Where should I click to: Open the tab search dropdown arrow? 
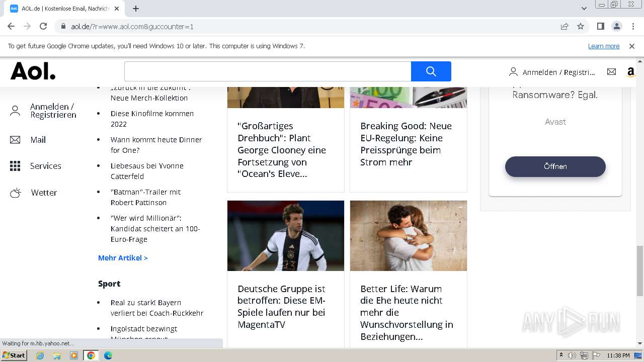click(584, 9)
